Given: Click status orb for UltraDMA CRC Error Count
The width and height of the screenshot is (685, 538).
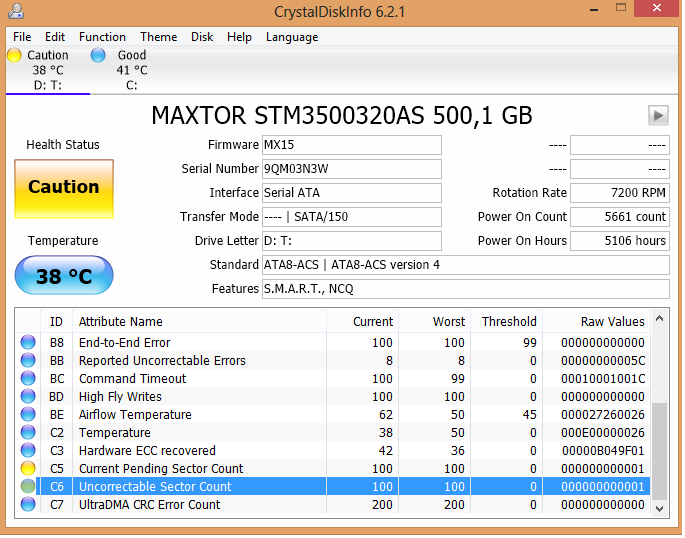Looking at the screenshot, I should [x=28, y=504].
